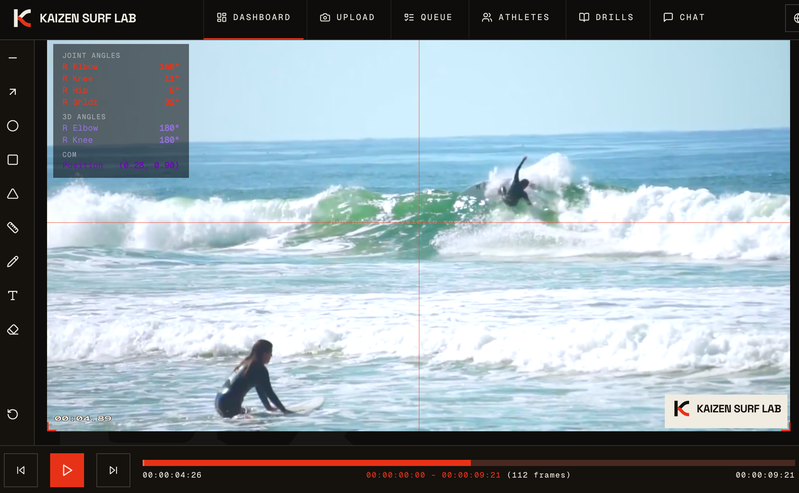Click the 3D ANGLES heading
This screenshot has width=799, height=493.
point(84,117)
